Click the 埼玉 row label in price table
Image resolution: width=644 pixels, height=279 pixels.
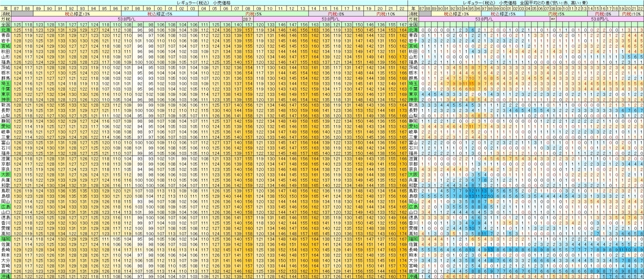tap(6, 84)
